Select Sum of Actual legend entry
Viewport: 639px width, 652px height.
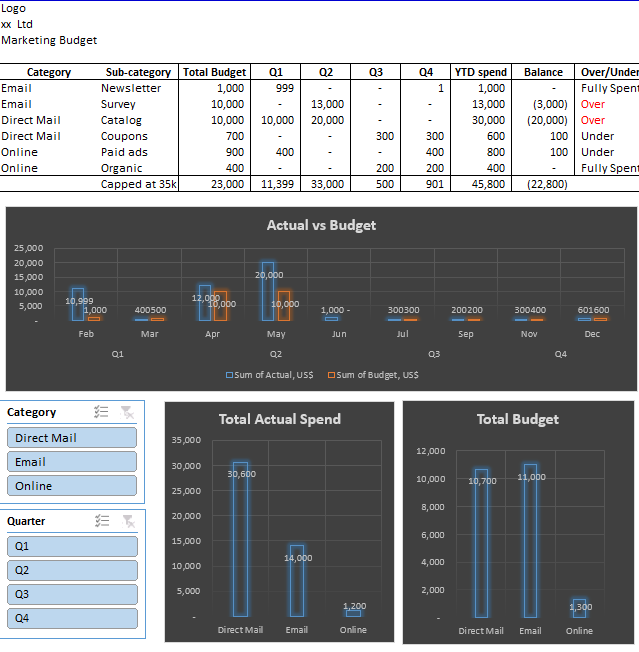(x=270, y=375)
